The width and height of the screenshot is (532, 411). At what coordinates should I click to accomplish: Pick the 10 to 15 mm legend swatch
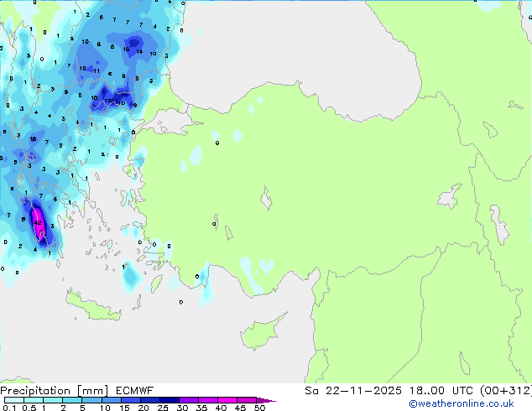click(111, 400)
